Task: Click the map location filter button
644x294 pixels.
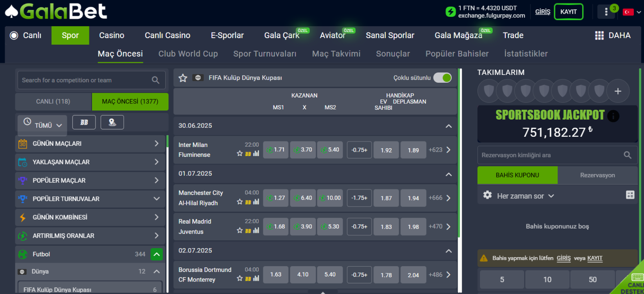Action: pyautogui.click(x=112, y=122)
